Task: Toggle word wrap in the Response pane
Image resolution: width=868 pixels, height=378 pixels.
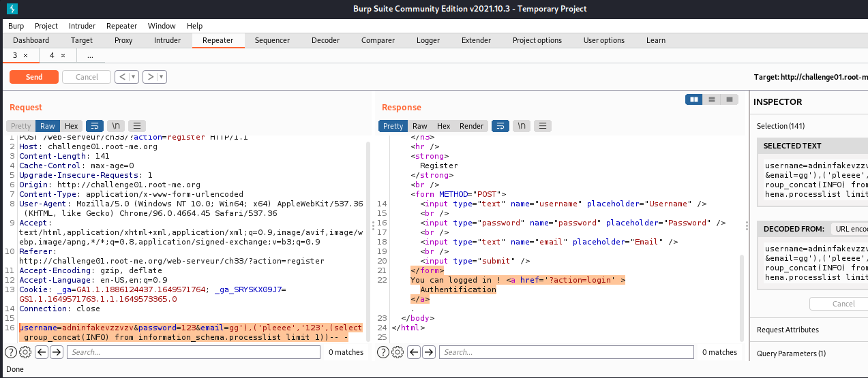Action: (500, 126)
